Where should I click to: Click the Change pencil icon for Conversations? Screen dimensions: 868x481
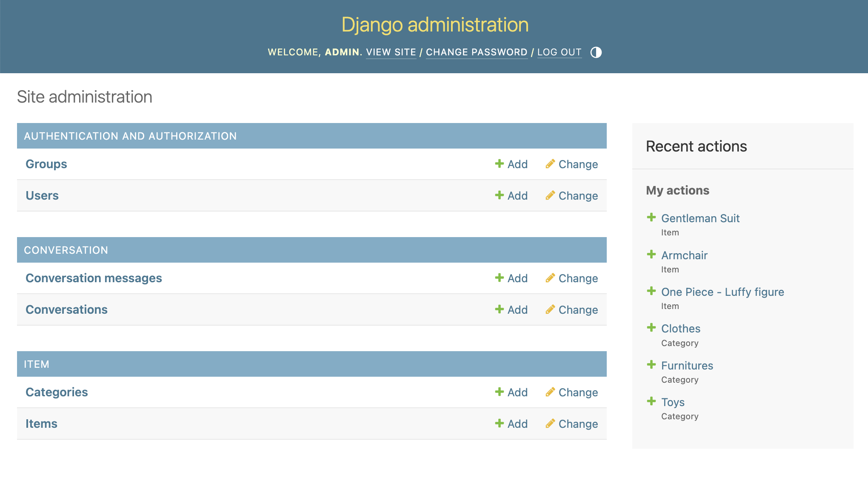click(550, 309)
